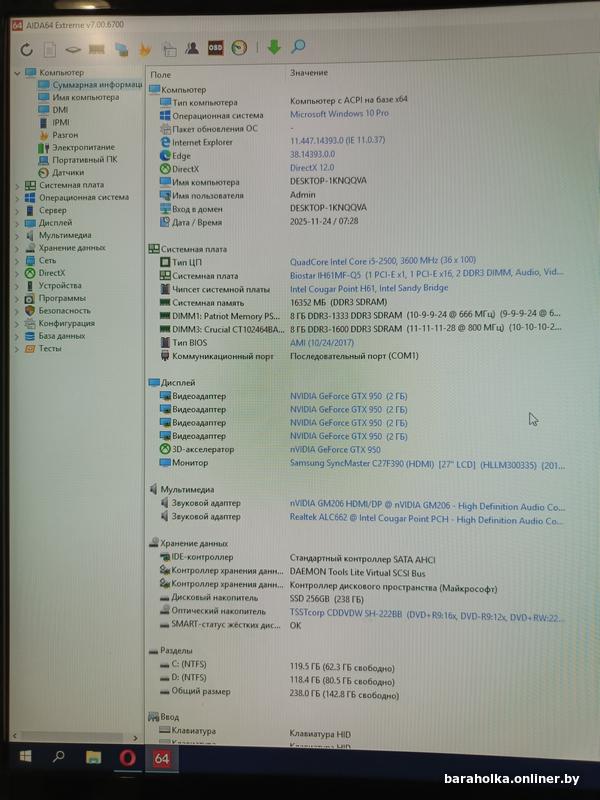600x800 pixels.
Task: Open the AMI (10/24/2017) BIOS link
Action: point(322,342)
